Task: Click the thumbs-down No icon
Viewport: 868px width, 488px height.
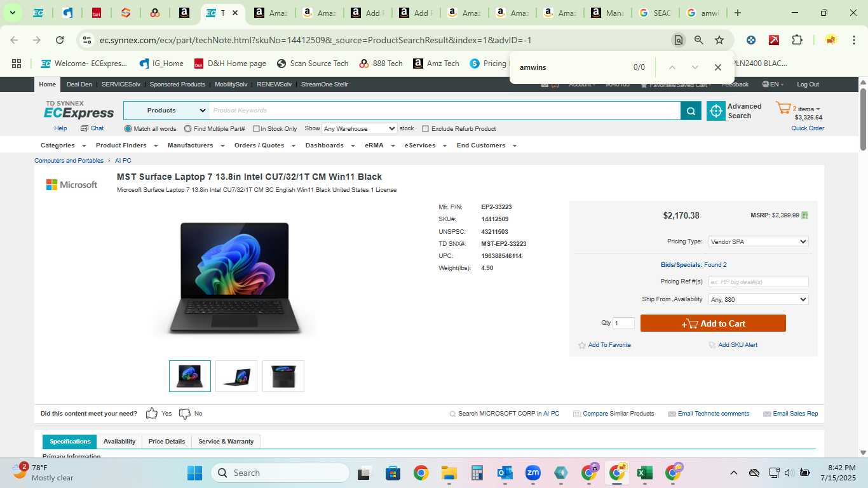Action: (185, 414)
